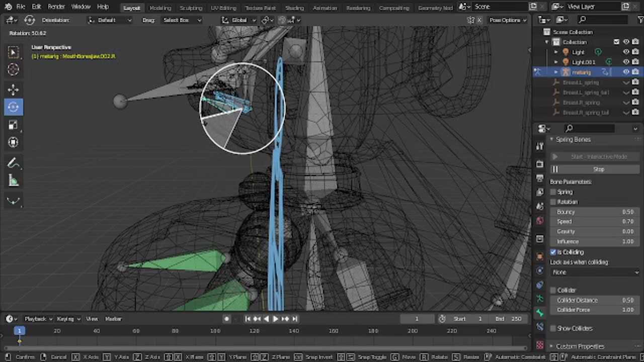Open the Lock axis when colliding None dropdown
The width and height of the screenshot is (644, 362).
pyautogui.click(x=595, y=272)
